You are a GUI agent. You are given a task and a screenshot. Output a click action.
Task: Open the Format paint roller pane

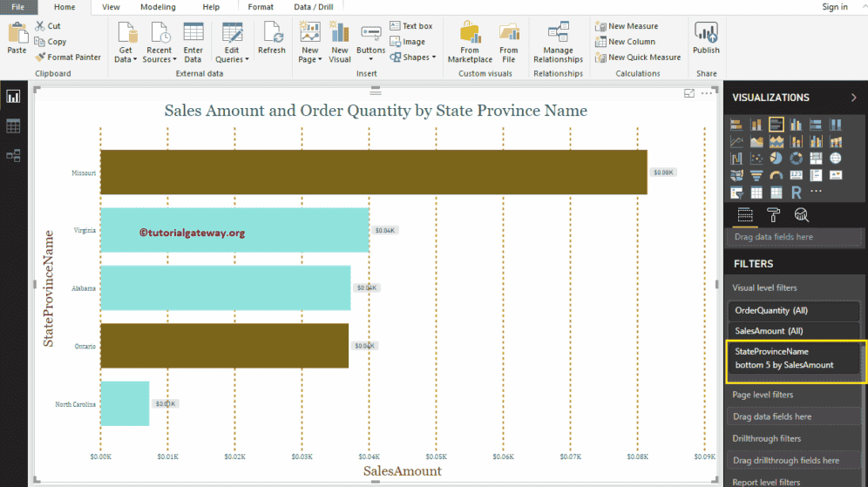[773, 215]
